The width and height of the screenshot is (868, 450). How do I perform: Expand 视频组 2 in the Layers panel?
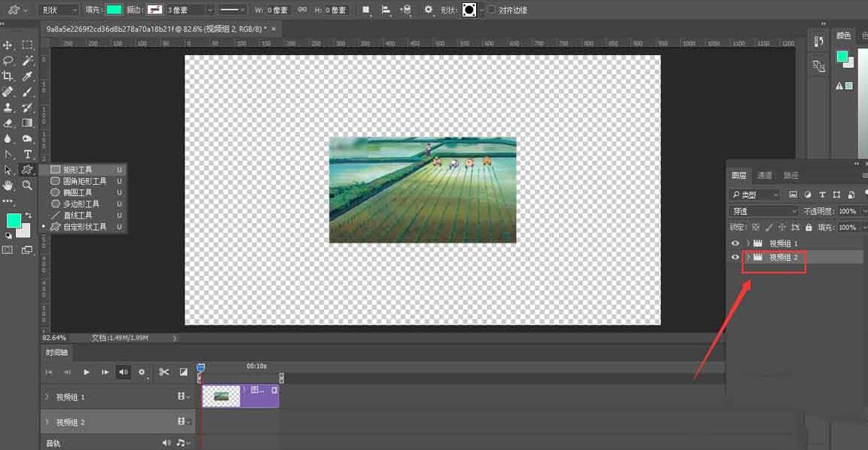748,257
